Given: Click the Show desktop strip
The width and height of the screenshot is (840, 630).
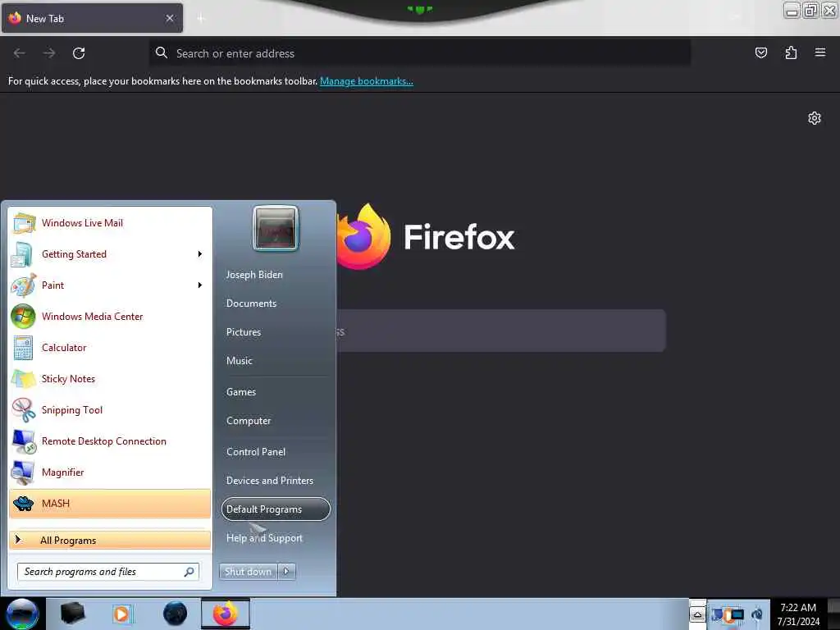Looking at the screenshot, I should pos(833,614).
